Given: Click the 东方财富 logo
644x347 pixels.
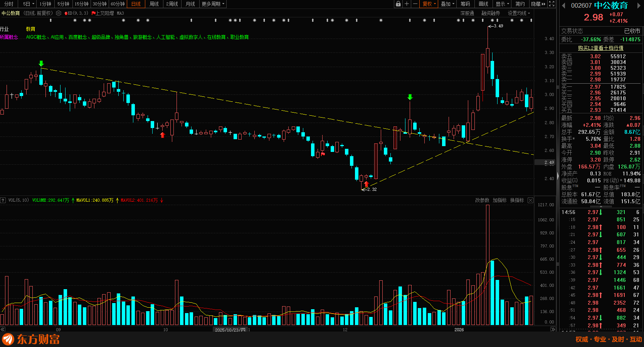Looking at the screenshot, I should pos(31,339).
